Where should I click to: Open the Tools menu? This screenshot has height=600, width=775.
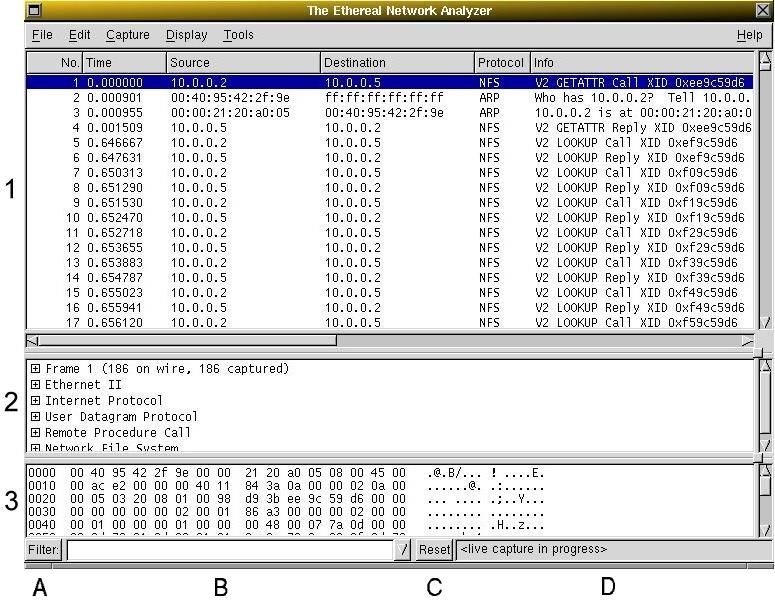(x=238, y=35)
